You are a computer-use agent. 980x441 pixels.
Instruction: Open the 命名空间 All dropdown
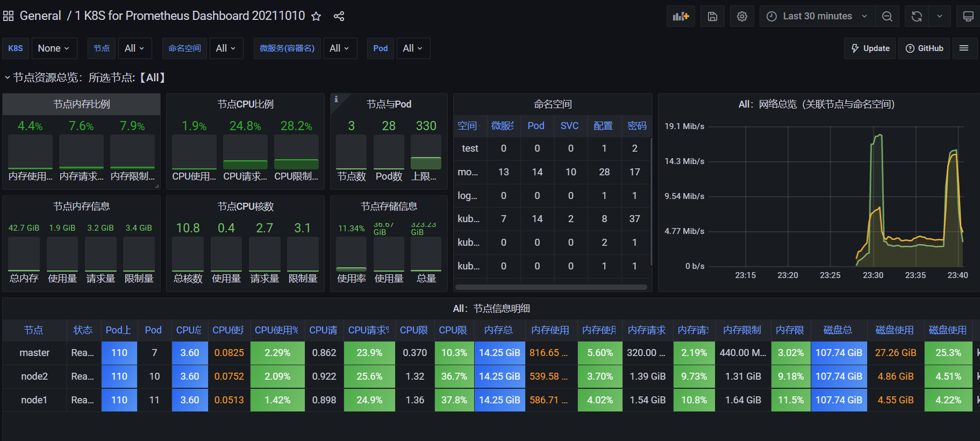226,48
